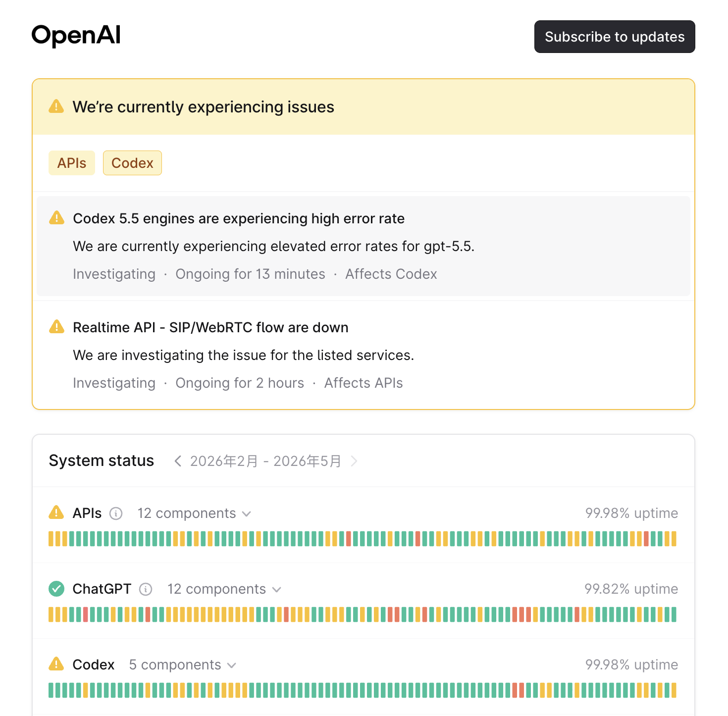This screenshot has height=716, width=728.
Task: Click the green check icon beside ChatGPT
Action: [56, 589]
